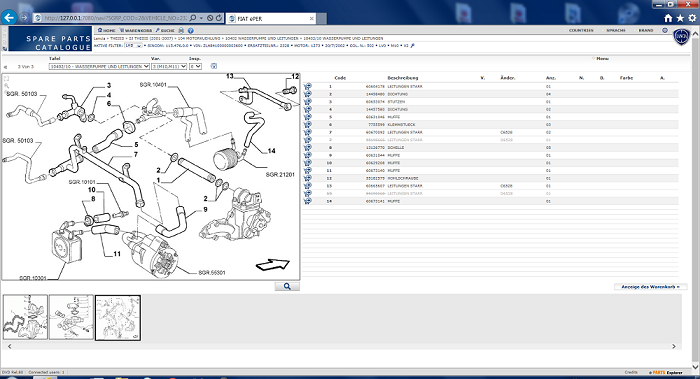Click SGR.10401 reference in diagram
This screenshot has height=379, width=700.
(153, 84)
